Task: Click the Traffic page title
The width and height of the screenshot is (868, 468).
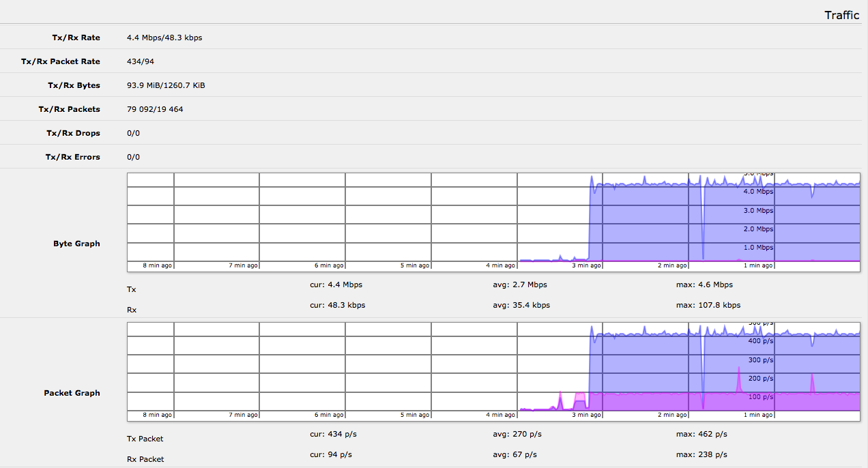Action: (841, 15)
